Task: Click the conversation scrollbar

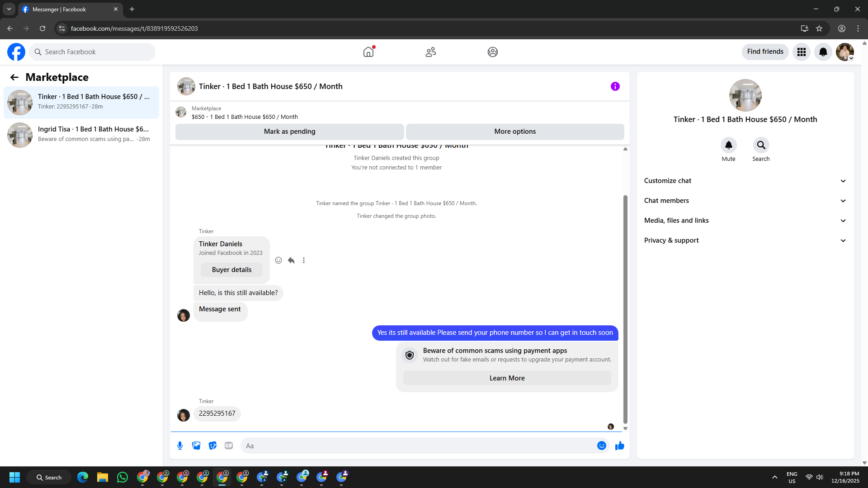Action: tap(625, 310)
